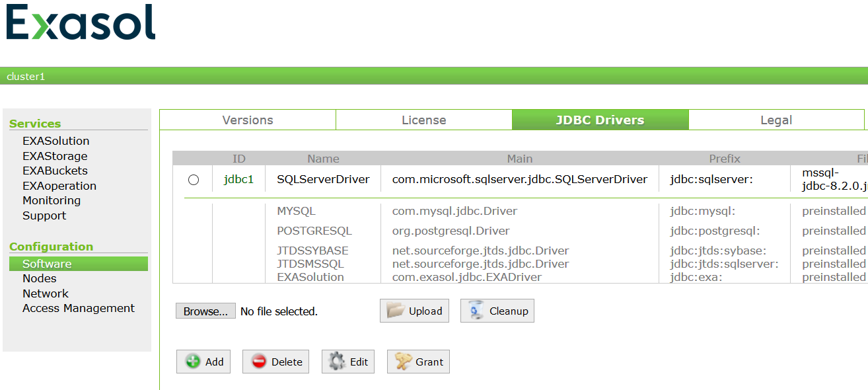The height and width of the screenshot is (390, 868).
Task: Click the gear icon on Edit
Action: [338, 362]
